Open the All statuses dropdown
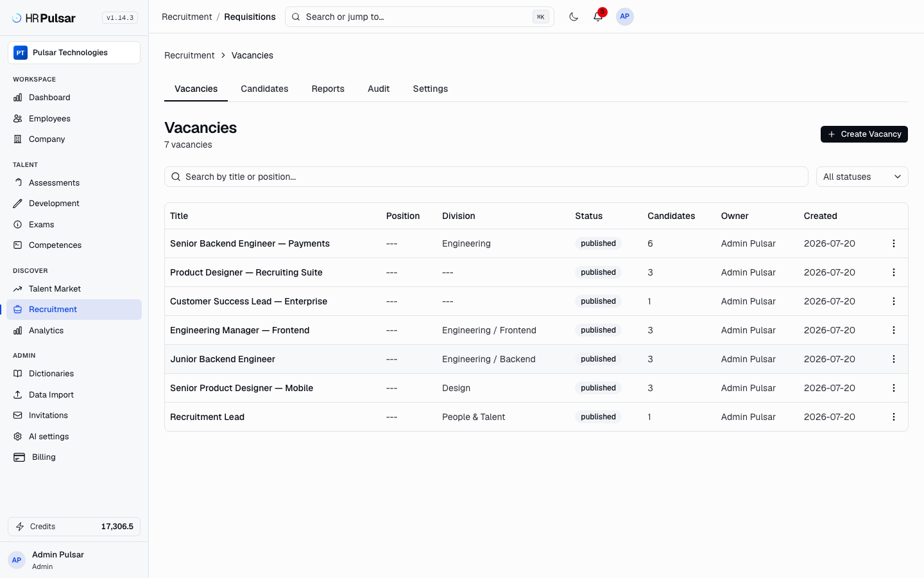The image size is (924, 578). point(862,177)
